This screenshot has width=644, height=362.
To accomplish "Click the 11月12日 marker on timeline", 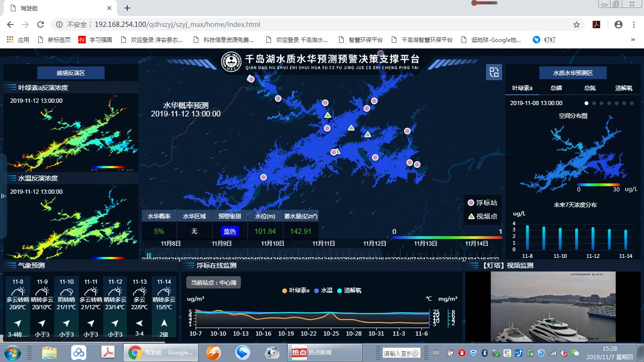I will (x=374, y=244).
